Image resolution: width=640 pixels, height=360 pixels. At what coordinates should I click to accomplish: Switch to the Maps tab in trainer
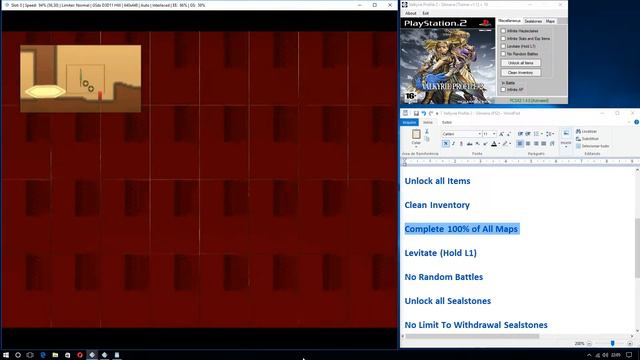(550, 21)
